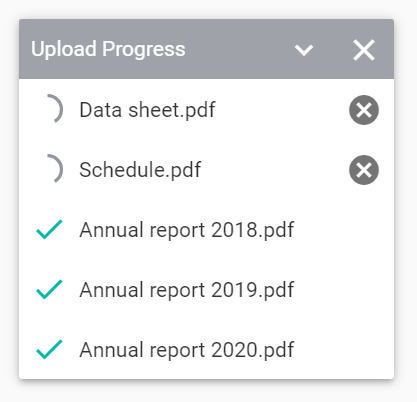Collapse the Upload Progress panel with chevron
Screen dimensions: 417x402
pyautogui.click(x=304, y=50)
